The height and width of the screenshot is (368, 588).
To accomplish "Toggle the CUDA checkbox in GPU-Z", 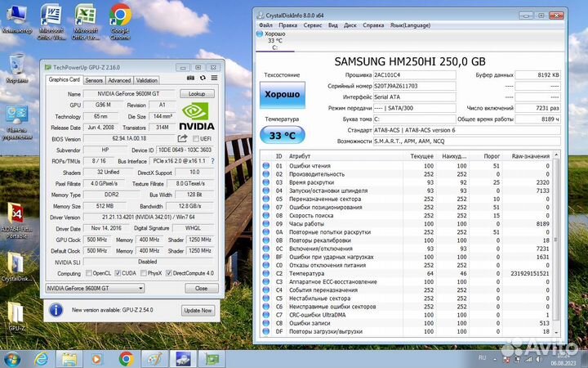I will [118, 273].
